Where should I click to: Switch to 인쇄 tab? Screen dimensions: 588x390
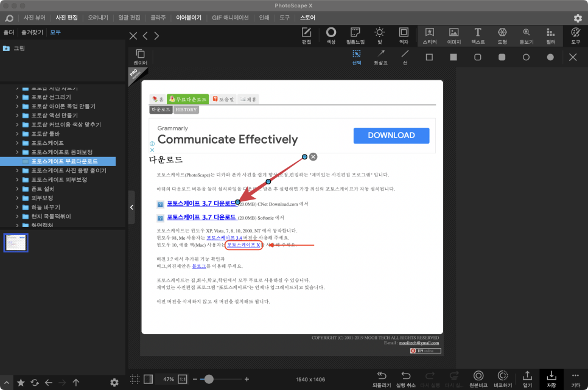pos(264,18)
